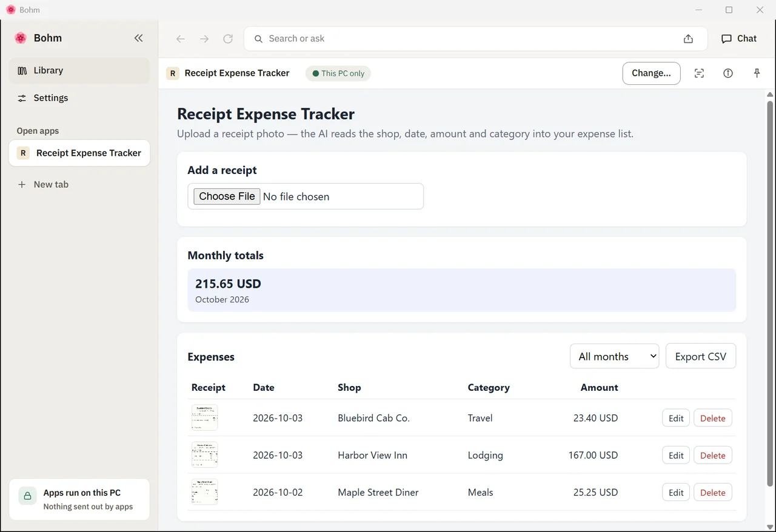The height and width of the screenshot is (532, 776).
Task: Delete the Maple Street Diner expense
Action: tap(713, 493)
